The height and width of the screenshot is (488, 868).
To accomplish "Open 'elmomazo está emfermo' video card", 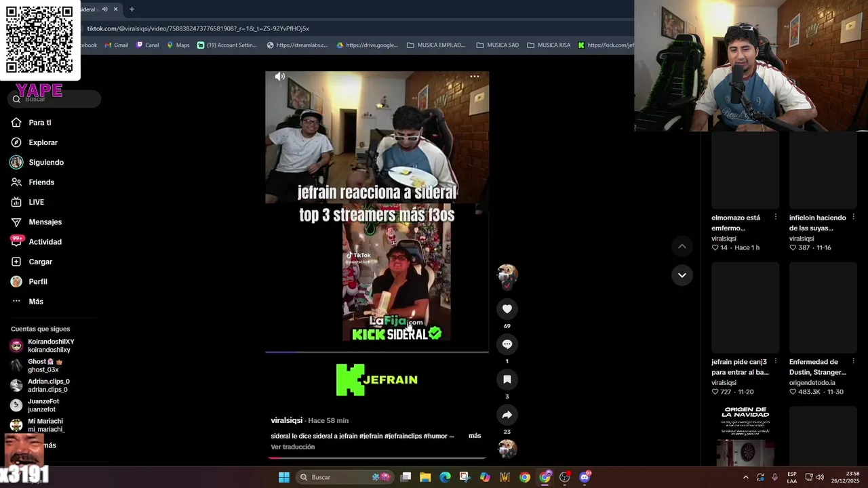I will (x=745, y=171).
